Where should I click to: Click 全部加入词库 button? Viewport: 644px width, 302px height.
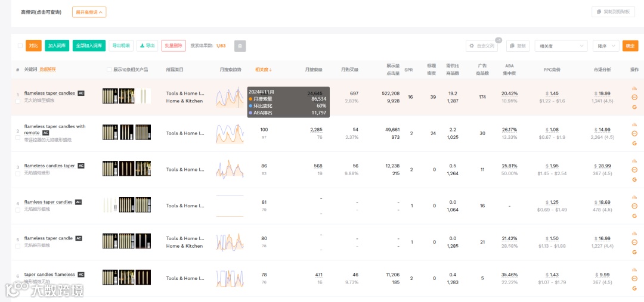click(89, 45)
